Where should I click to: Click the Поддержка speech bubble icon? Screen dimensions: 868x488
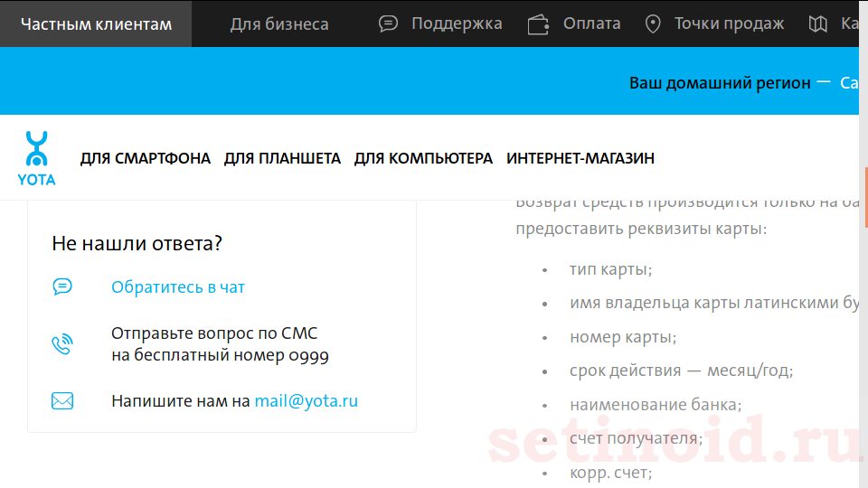388,23
